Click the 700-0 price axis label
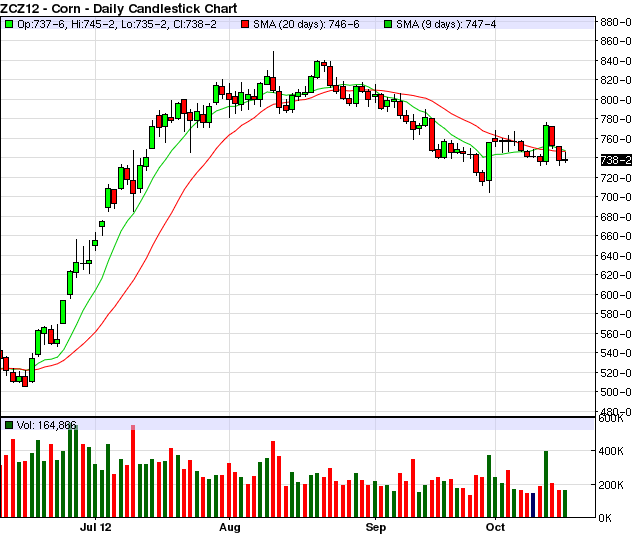 point(616,198)
